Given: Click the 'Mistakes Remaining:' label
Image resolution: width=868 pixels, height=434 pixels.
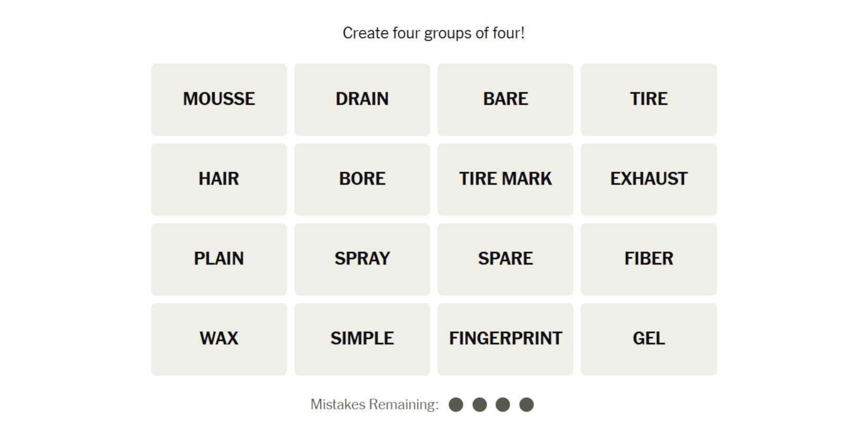Looking at the screenshot, I should pyautogui.click(x=374, y=405).
